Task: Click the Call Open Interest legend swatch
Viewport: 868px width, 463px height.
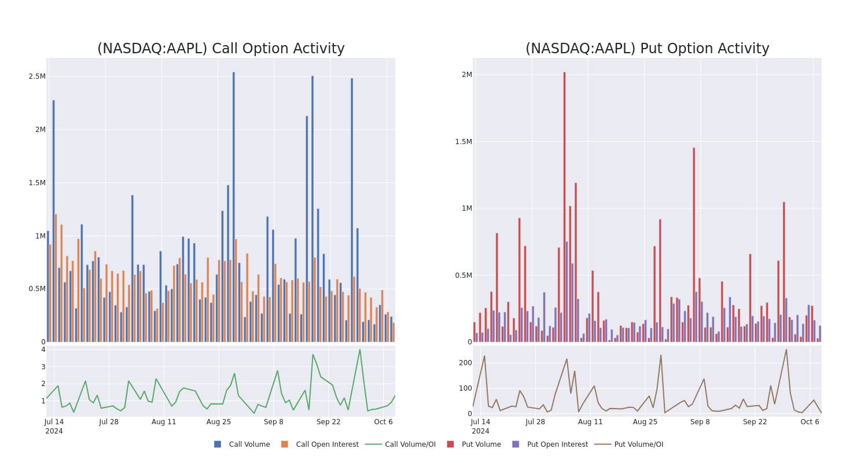Action: coord(285,444)
